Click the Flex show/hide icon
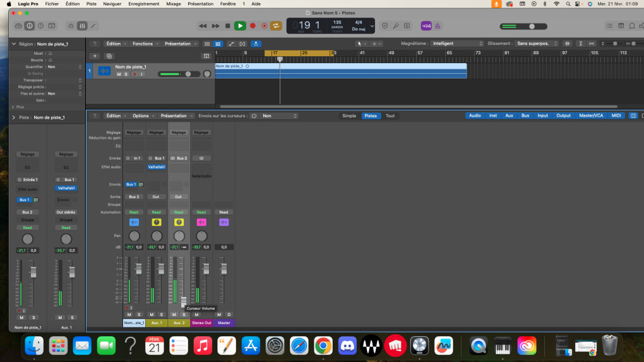 tap(242, 44)
